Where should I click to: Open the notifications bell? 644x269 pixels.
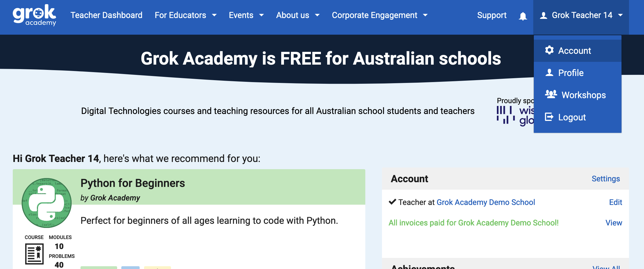(523, 16)
